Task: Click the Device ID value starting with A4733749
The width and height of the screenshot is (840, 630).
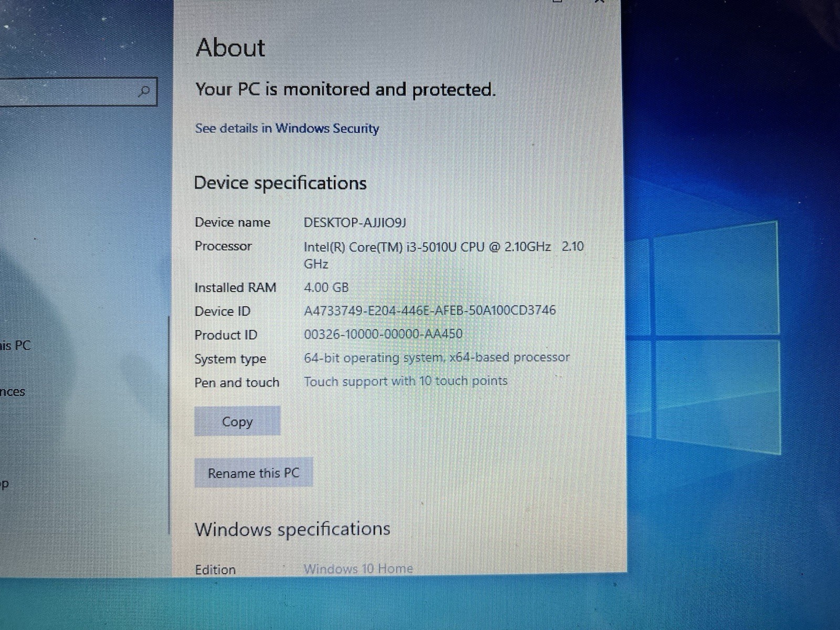Action: pyautogui.click(x=429, y=310)
